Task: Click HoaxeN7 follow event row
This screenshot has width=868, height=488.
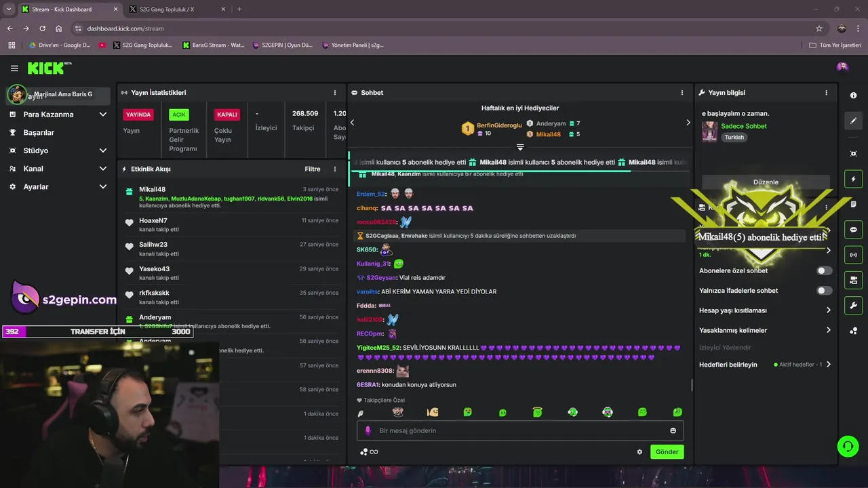Action: (x=231, y=224)
